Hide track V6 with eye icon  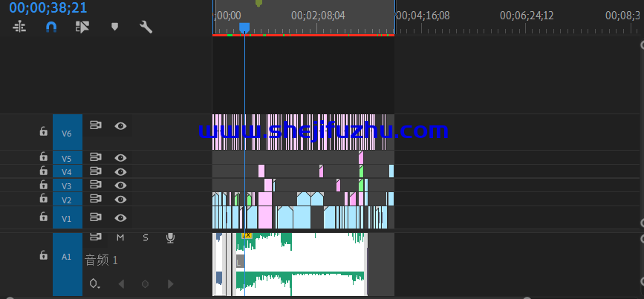coord(120,126)
